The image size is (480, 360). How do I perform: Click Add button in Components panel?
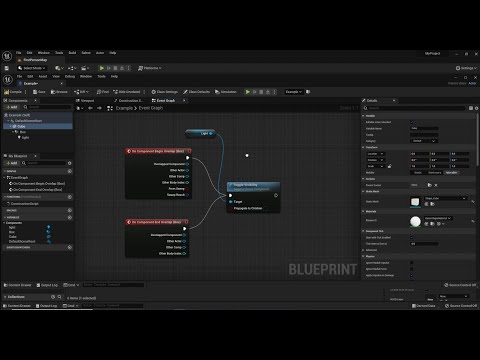pos(12,107)
